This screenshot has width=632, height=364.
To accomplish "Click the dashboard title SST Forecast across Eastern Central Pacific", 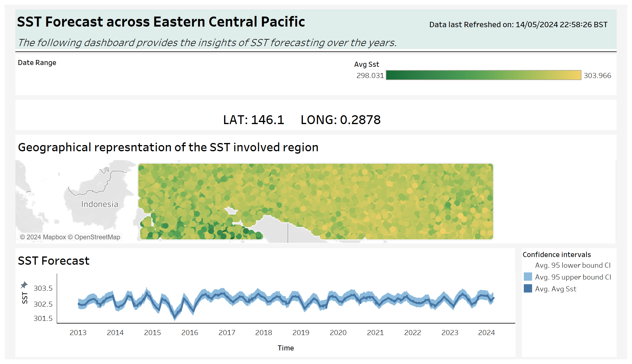I will (x=161, y=22).
